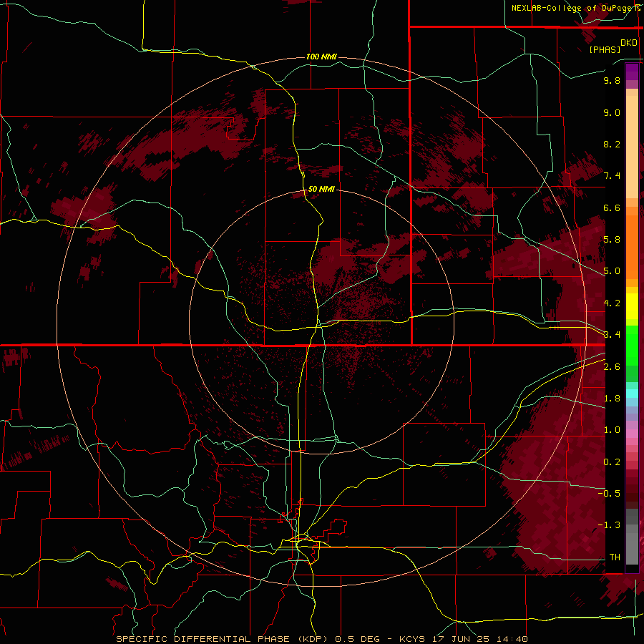This screenshot has width=644, height=644.
Task: Click the 7.4 value on color scale
Action: 612,176
